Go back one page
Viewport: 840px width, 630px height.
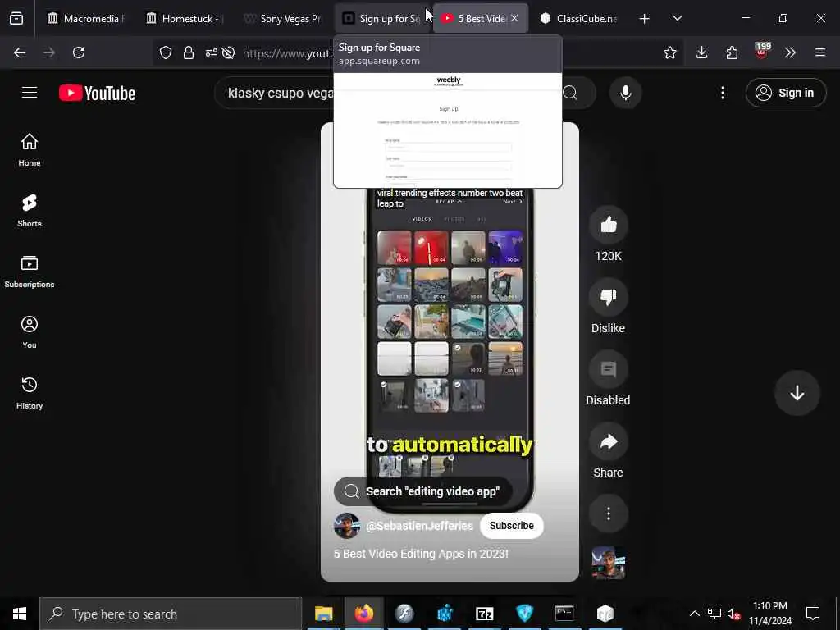coord(20,52)
